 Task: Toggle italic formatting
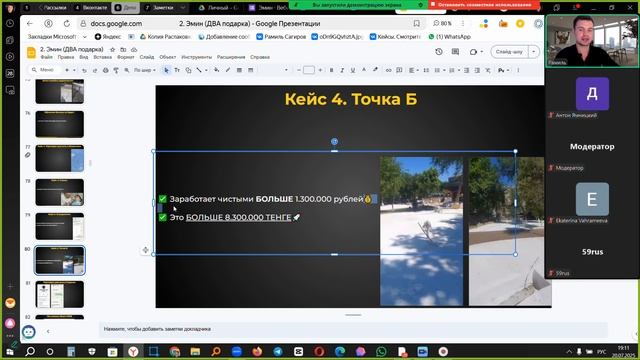(342, 70)
